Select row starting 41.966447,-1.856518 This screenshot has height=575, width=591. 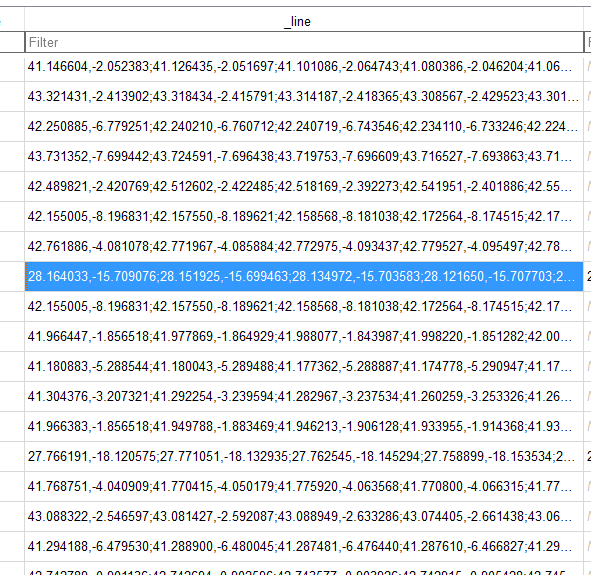coord(304,336)
